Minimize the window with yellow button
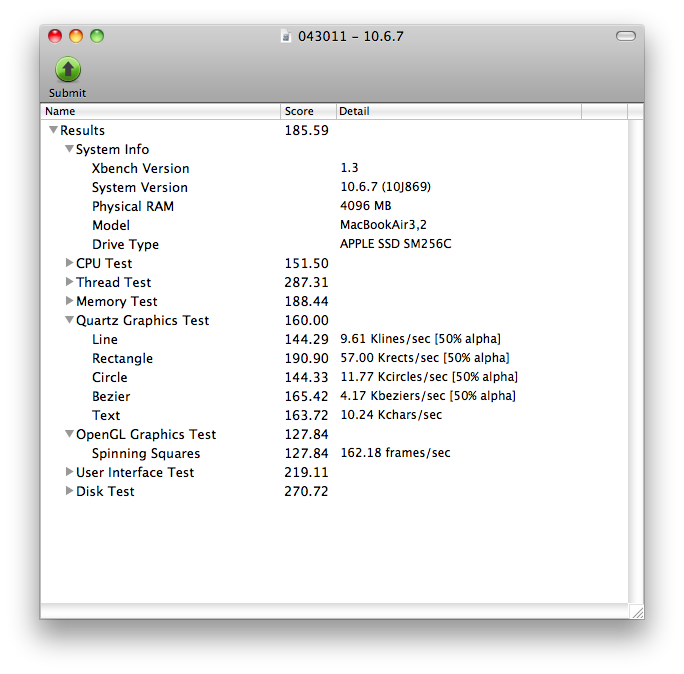This screenshot has width=684, height=674. pyautogui.click(x=76, y=36)
